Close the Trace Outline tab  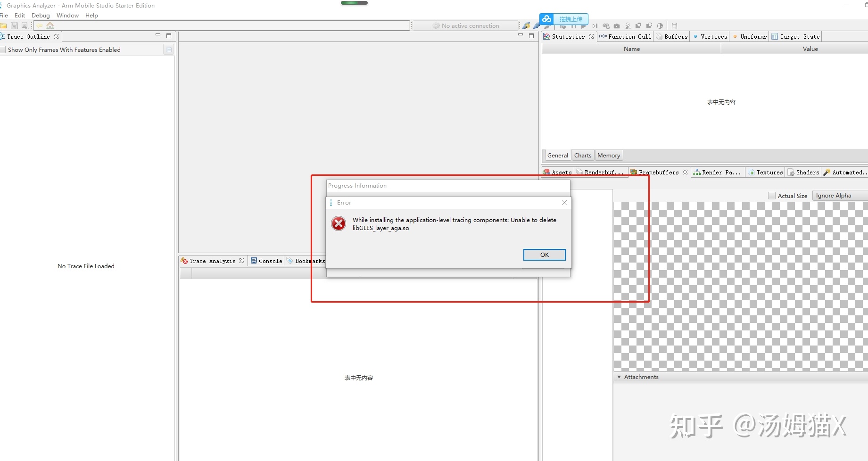56,36
